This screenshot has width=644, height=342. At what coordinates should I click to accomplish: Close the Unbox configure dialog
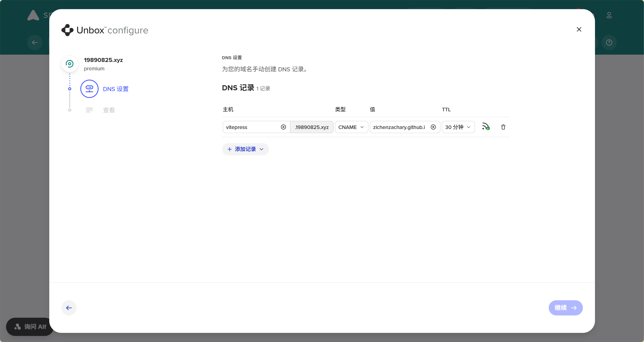[579, 29]
